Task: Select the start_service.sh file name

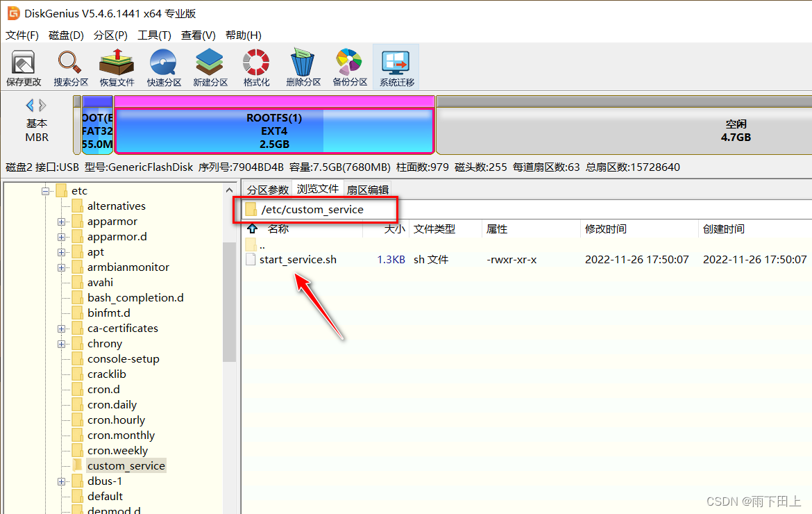Action: click(298, 260)
